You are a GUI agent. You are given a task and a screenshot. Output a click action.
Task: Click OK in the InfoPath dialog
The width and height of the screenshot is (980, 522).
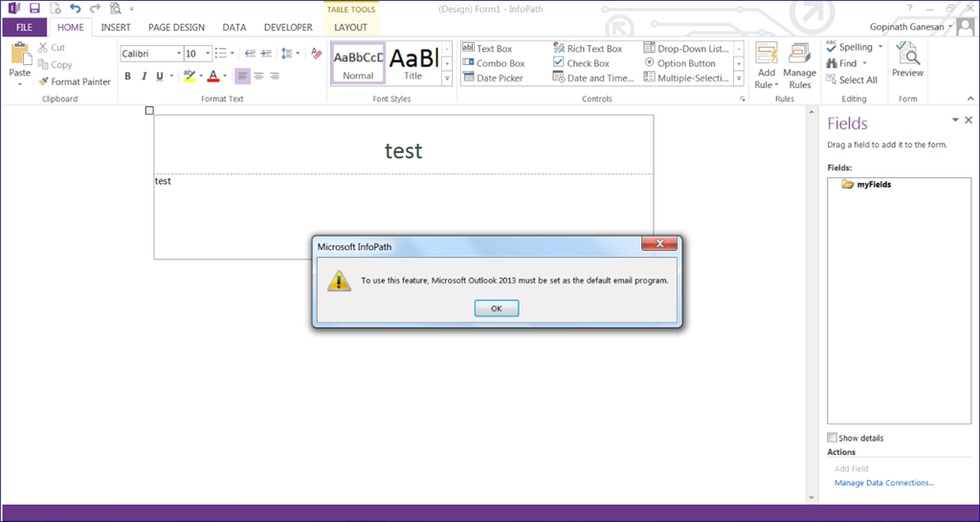click(497, 308)
